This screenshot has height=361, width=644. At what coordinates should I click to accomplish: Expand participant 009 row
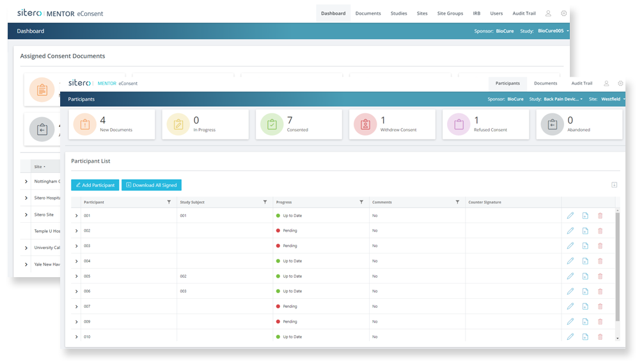click(x=76, y=321)
